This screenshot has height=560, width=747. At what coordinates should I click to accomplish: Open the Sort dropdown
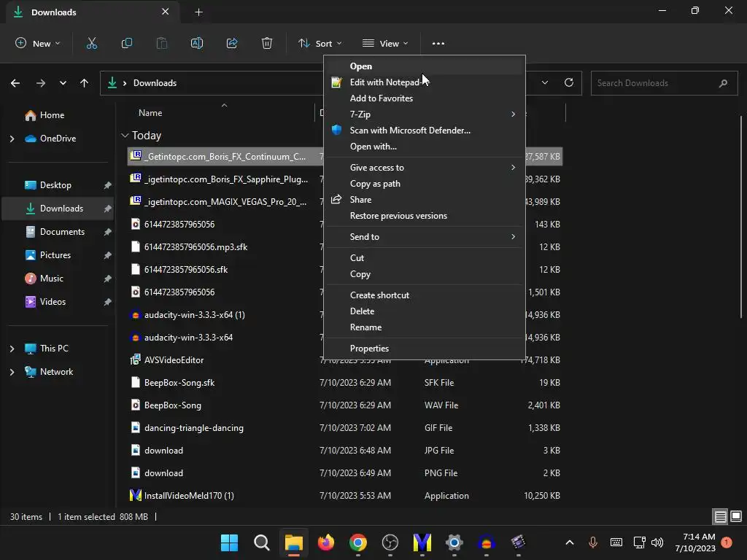point(320,43)
